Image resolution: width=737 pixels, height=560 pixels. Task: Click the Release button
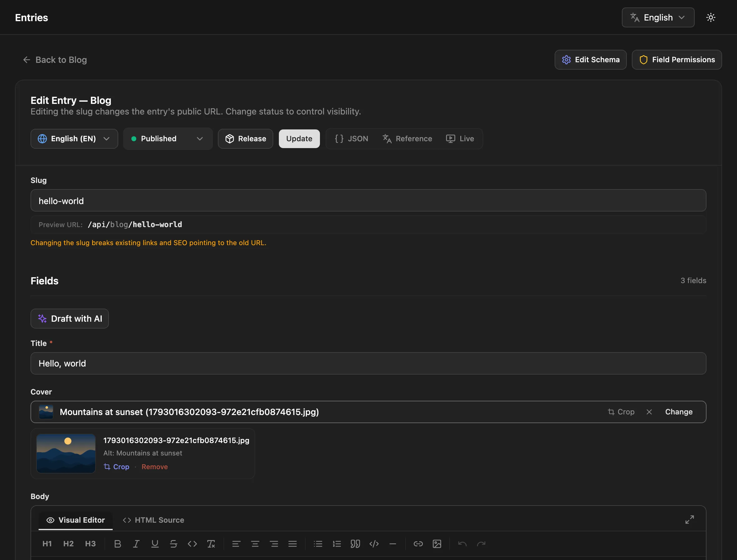pos(246,139)
